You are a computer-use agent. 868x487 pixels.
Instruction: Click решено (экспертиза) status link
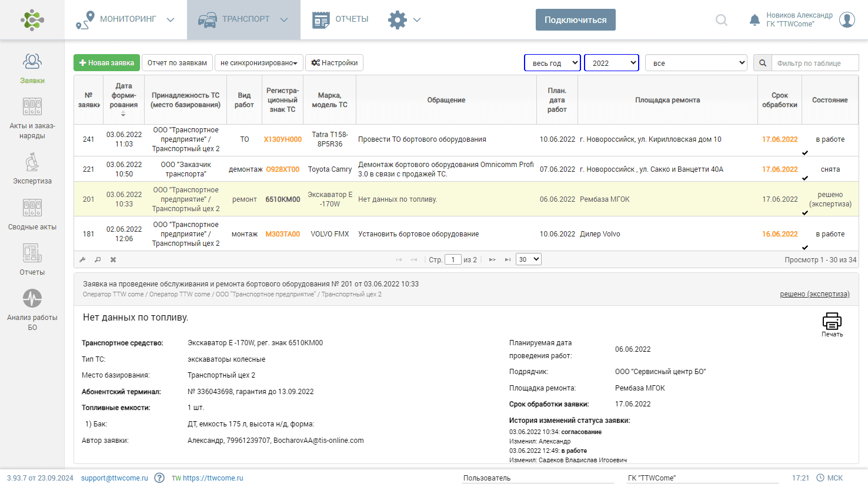814,294
